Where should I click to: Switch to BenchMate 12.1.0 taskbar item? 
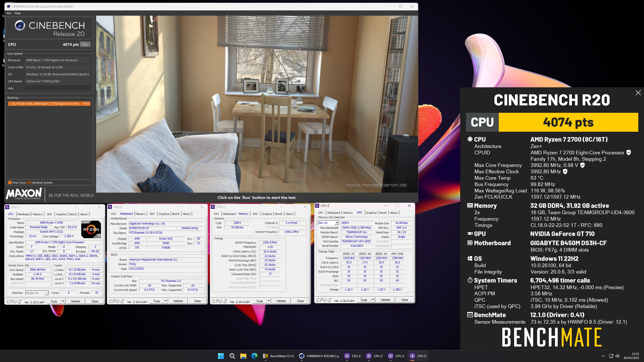point(278,356)
